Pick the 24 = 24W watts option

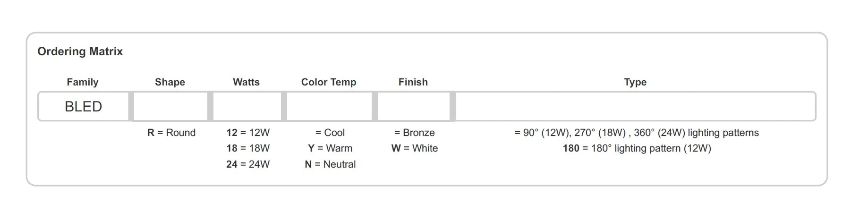click(248, 164)
